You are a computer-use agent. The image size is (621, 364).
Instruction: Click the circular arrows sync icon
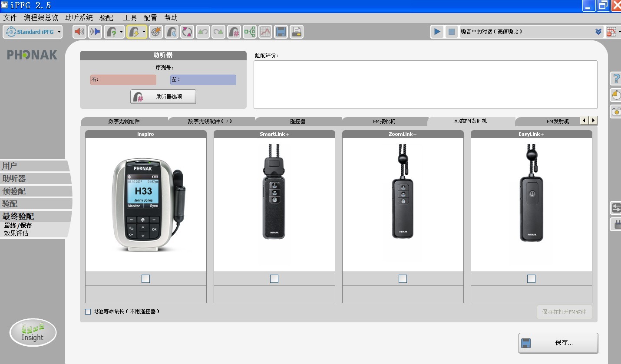(x=187, y=32)
